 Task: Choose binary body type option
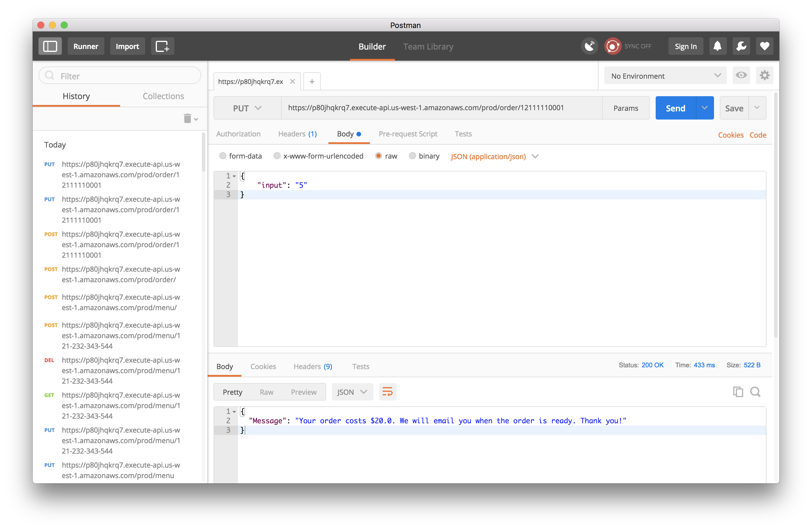[412, 156]
